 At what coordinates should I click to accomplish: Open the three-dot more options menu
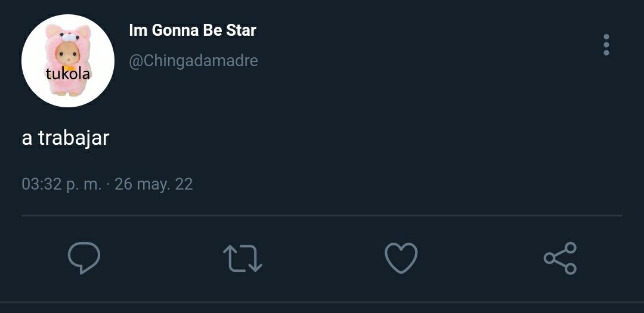(x=606, y=44)
